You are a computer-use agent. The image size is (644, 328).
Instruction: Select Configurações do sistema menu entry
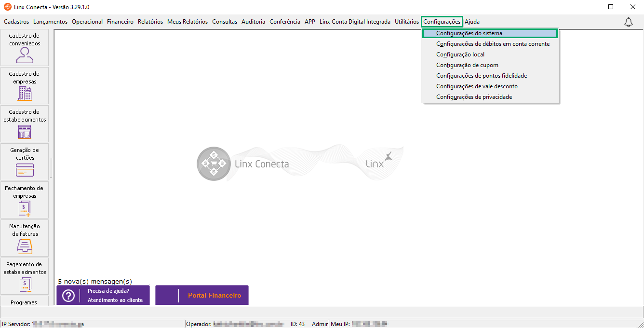[x=490, y=33]
